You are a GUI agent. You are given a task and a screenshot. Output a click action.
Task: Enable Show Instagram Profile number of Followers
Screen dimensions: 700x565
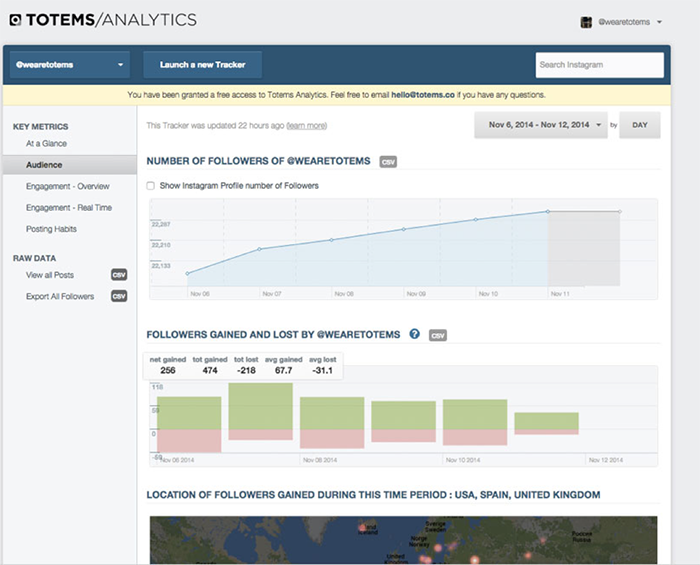coord(151,185)
